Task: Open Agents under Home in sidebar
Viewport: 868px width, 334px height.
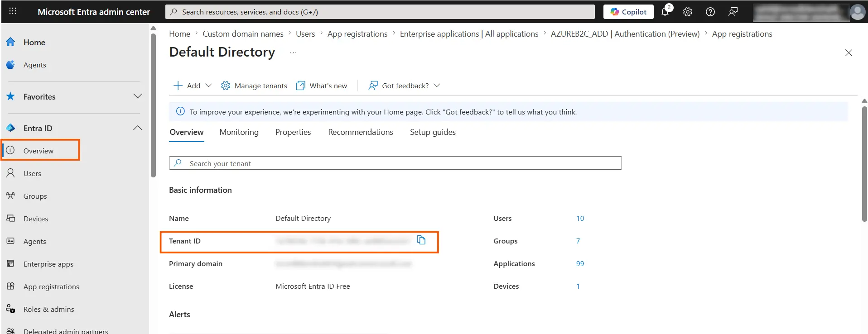Action: point(34,65)
